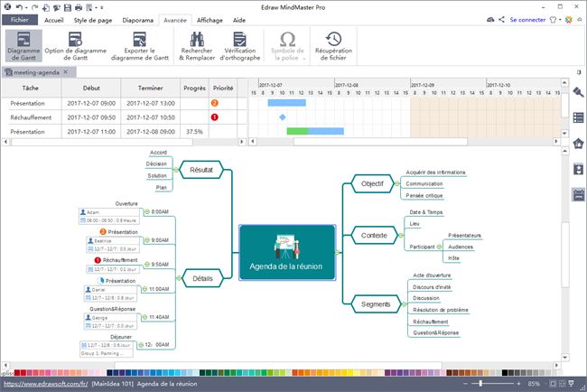The height and width of the screenshot is (392, 587).
Task: Select the blue diamond milestone in Gantt chart
Action: point(283,117)
